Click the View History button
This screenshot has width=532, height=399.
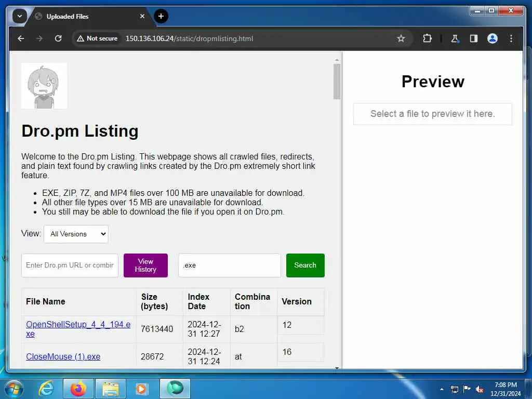click(145, 265)
